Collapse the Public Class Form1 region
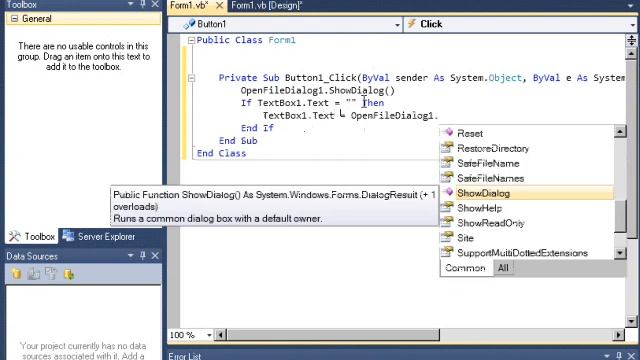 click(191, 40)
